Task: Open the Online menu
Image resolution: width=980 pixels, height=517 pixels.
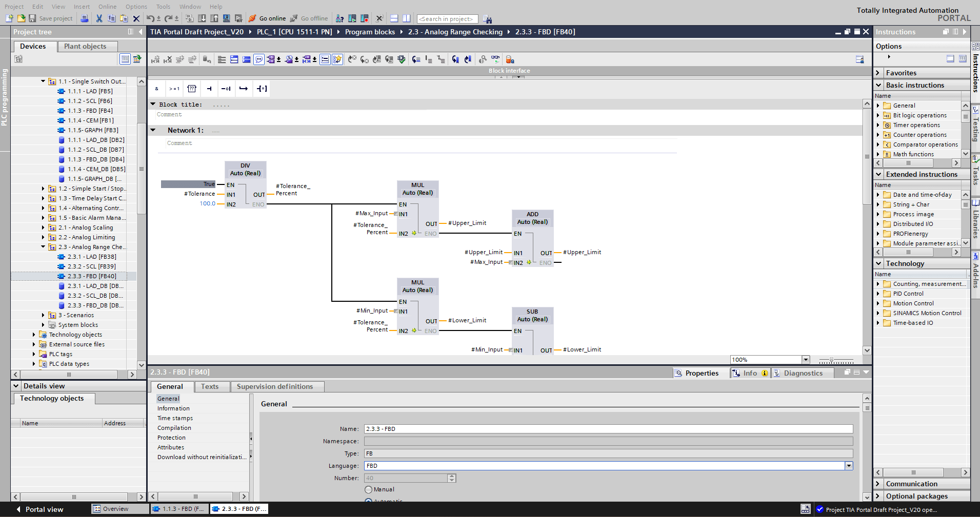Action: [x=107, y=7]
